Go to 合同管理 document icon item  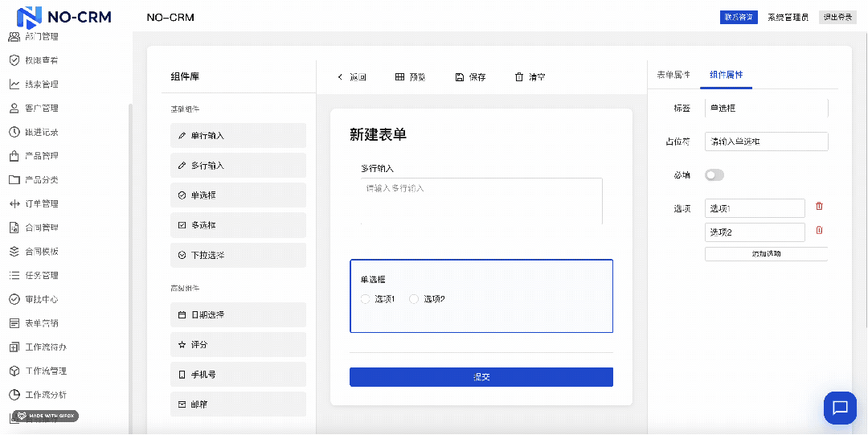[34, 228]
